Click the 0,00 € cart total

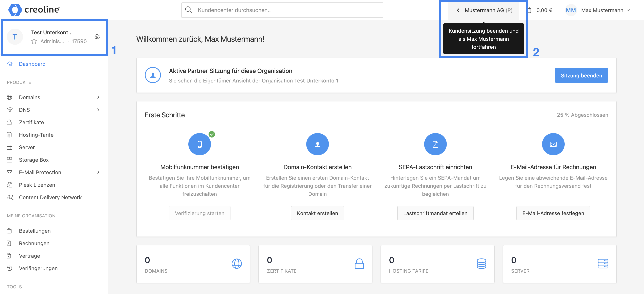[x=544, y=10]
